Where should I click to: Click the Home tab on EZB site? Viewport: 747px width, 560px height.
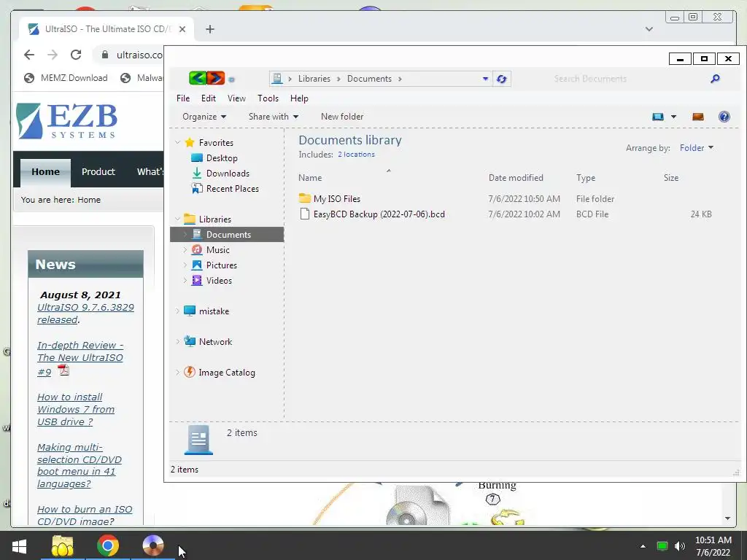coord(46,172)
